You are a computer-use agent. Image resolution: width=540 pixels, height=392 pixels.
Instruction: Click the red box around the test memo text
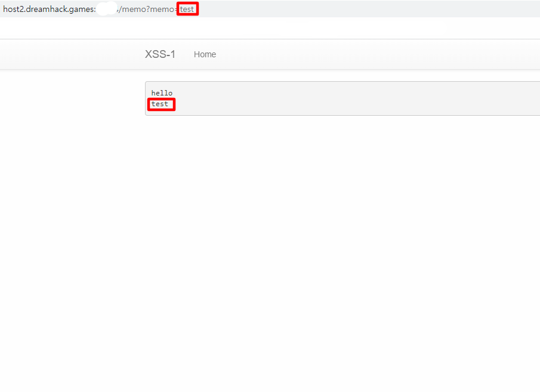(161, 98)
